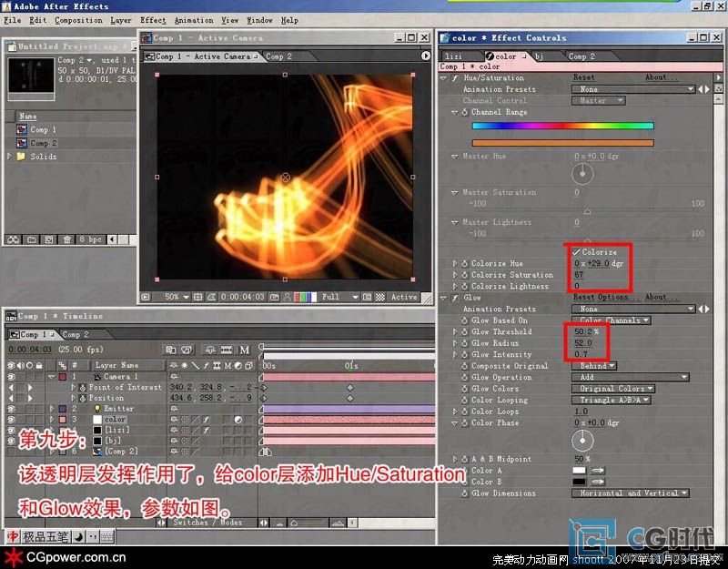Viewport: 728px width, 569px height.
Task: Open the Glow Operation dropdown
Action: [x=630, y=377]
